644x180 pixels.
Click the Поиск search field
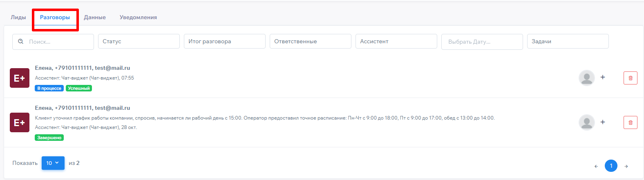click(x=57, y=42)
